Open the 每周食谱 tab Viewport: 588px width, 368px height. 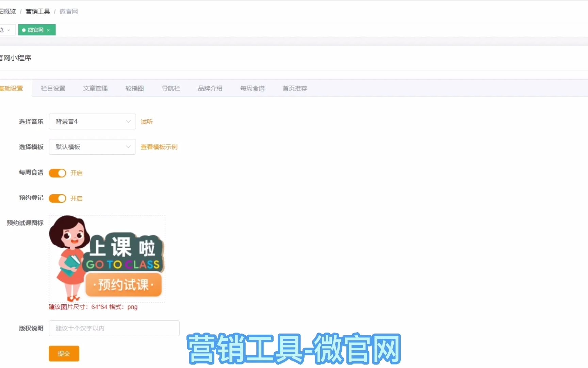tap(252, 88)
